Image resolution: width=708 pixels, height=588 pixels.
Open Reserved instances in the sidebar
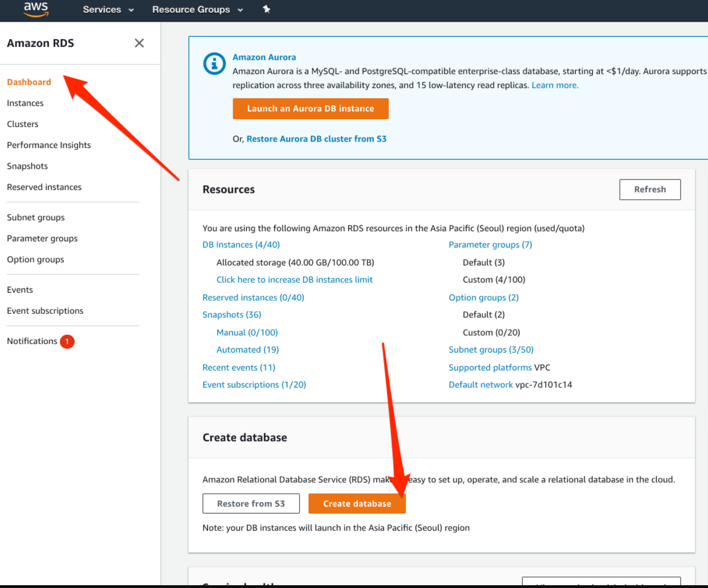click(x=44, y=187)
